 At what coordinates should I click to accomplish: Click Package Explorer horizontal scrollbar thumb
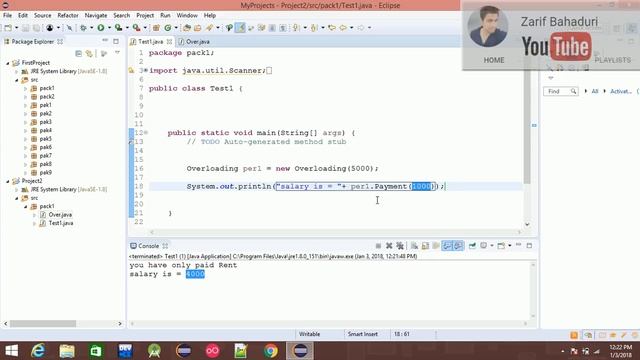point(43,324)
